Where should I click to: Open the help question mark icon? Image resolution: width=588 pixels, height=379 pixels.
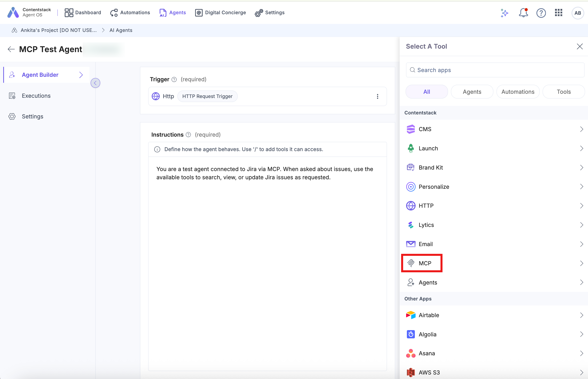pos(541,13)
